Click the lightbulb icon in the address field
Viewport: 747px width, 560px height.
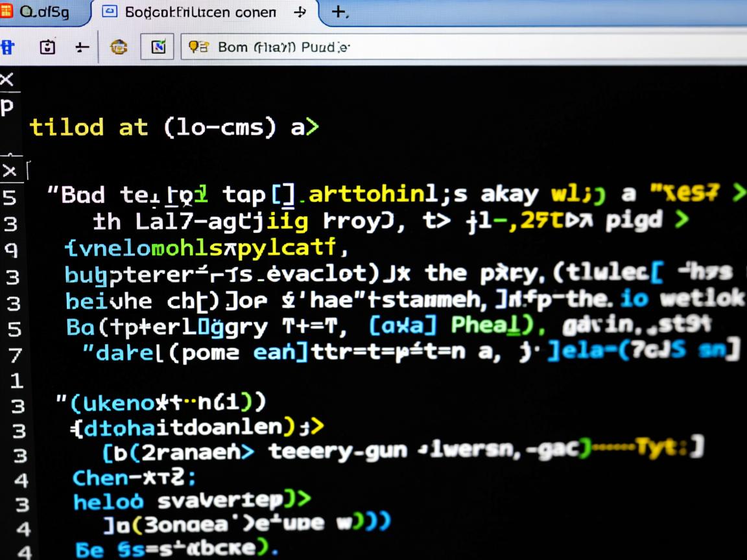click(198, 47)
